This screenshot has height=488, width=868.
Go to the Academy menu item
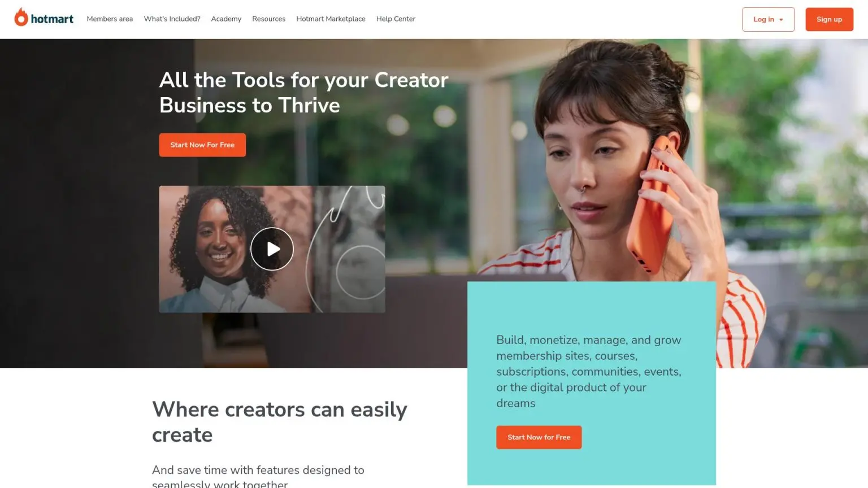coord(226,19)
